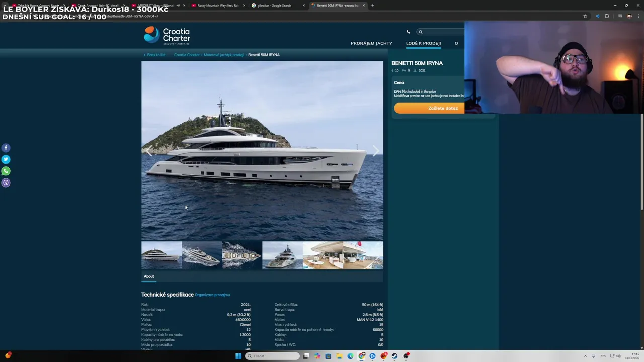Open Google Chrome from the taskbar
Image resolution: width=644 pixels, height=362 pixels.
point(361,356)
